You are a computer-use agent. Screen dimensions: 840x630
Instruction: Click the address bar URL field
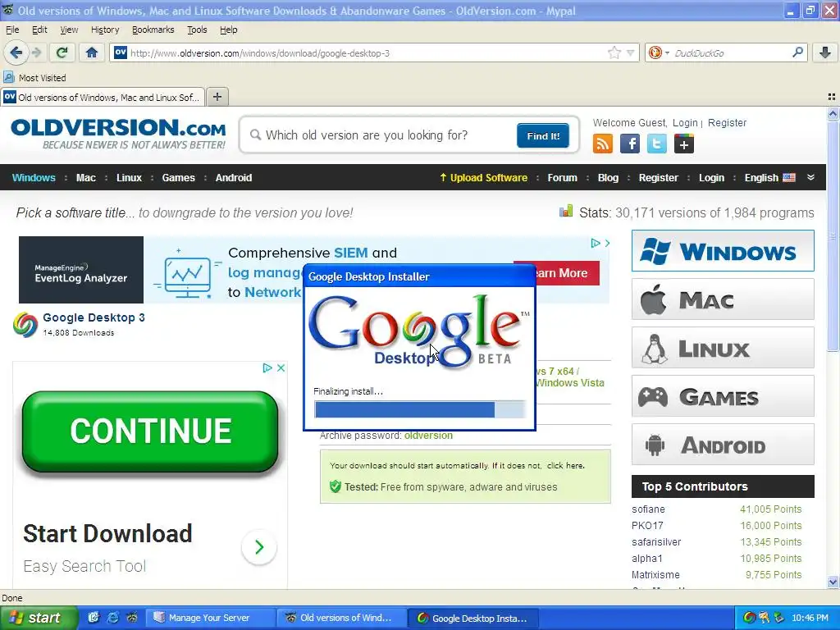(367, 53)
